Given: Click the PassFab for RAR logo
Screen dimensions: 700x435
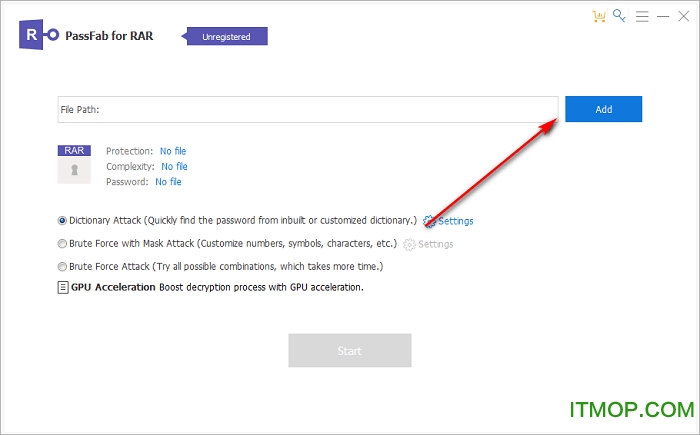Looking at the screenshot, I should [39, 34].
